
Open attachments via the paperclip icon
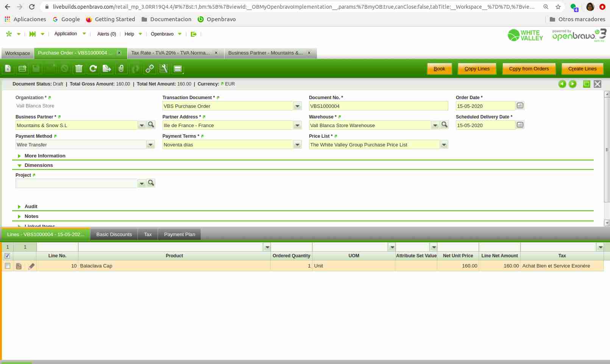coord(121,68)
